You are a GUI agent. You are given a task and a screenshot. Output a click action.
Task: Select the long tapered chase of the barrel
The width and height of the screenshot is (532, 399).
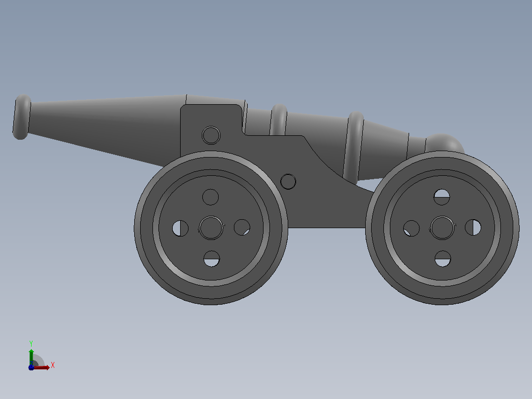point(105,129)
